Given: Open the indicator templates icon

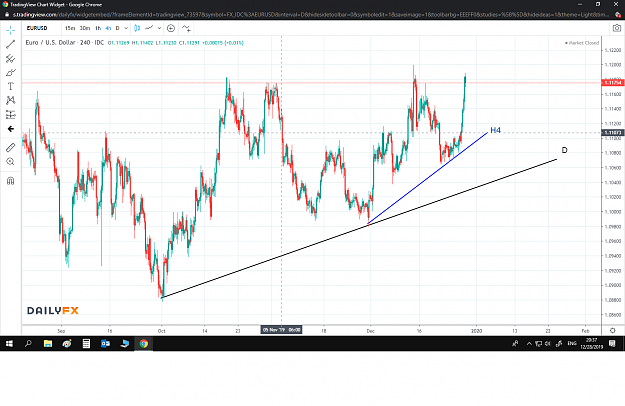Looking at the screenshot, I should 186,28.
